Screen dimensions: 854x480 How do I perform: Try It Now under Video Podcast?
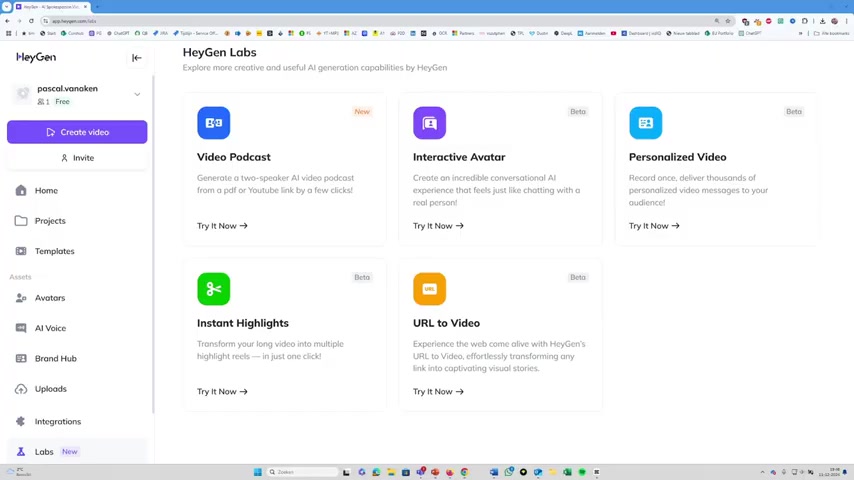[x=222, y=226]
